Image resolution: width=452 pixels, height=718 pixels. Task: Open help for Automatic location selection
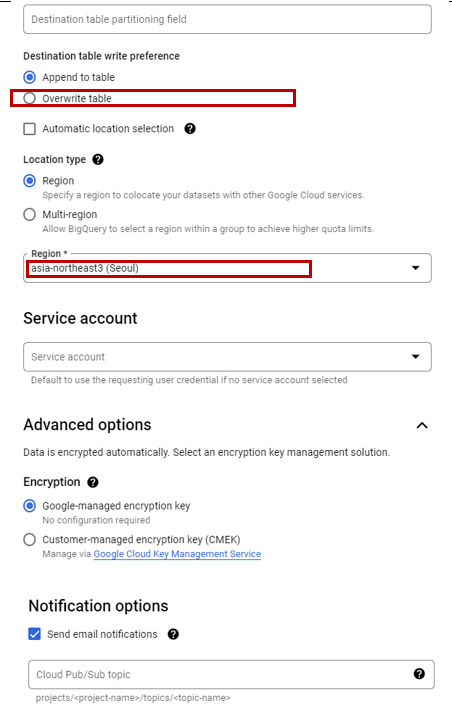(190, 129)
